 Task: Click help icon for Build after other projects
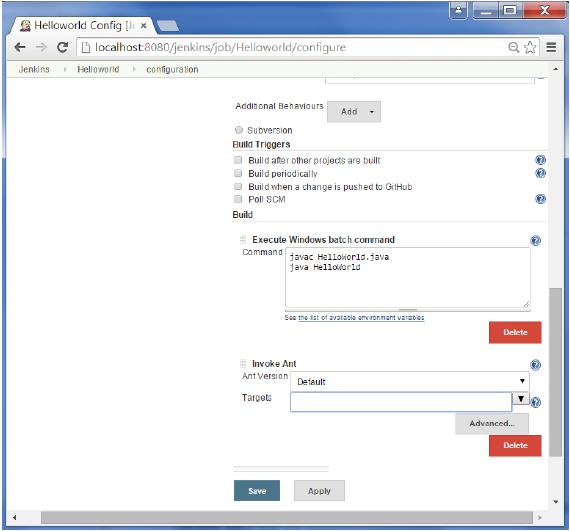541,160
